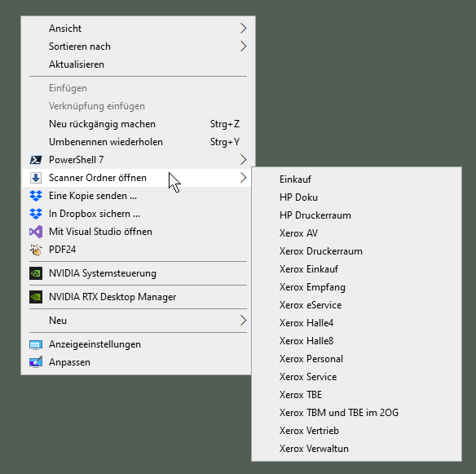This screenshot has height=474, width=476.
Task: Open the Xerox Personal scanner folder
Action: coord(356,359)
